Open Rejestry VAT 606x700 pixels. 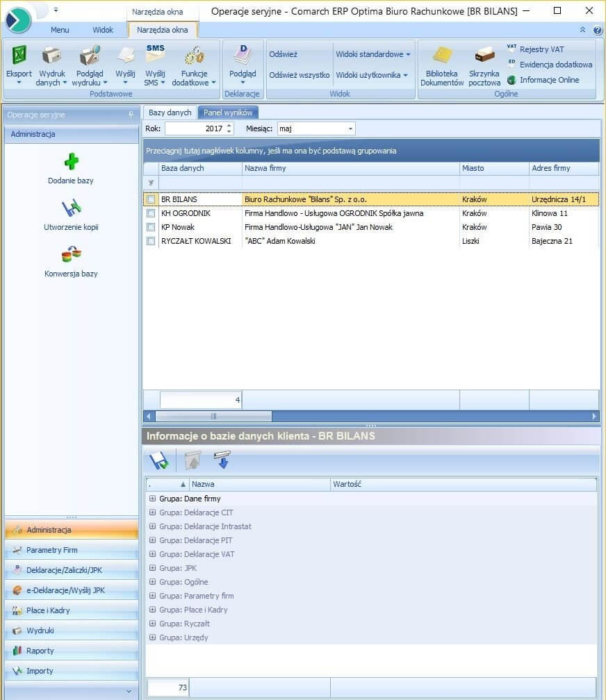coord(537,49)
